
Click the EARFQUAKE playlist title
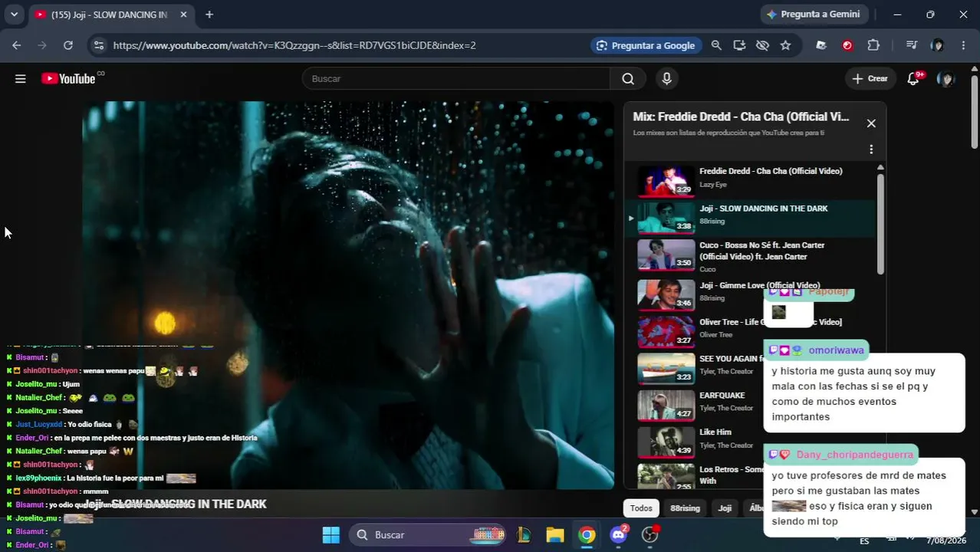(x=722, y=396)
